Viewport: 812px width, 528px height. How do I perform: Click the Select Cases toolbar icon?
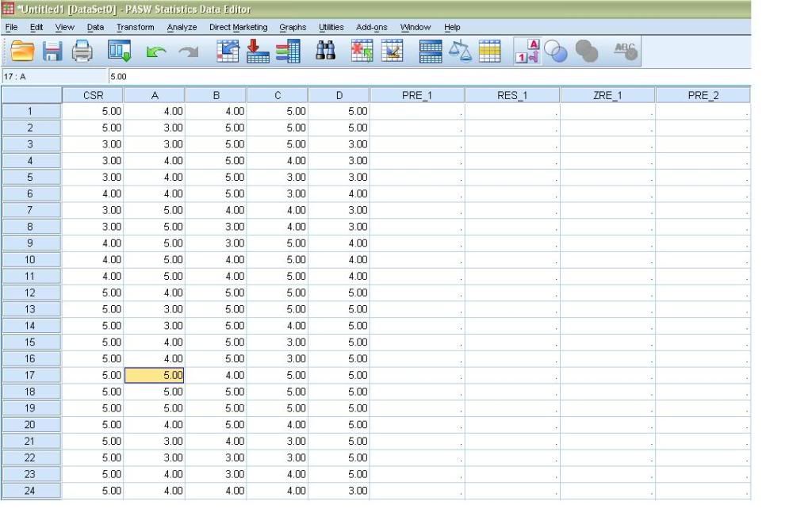(490, 52)
